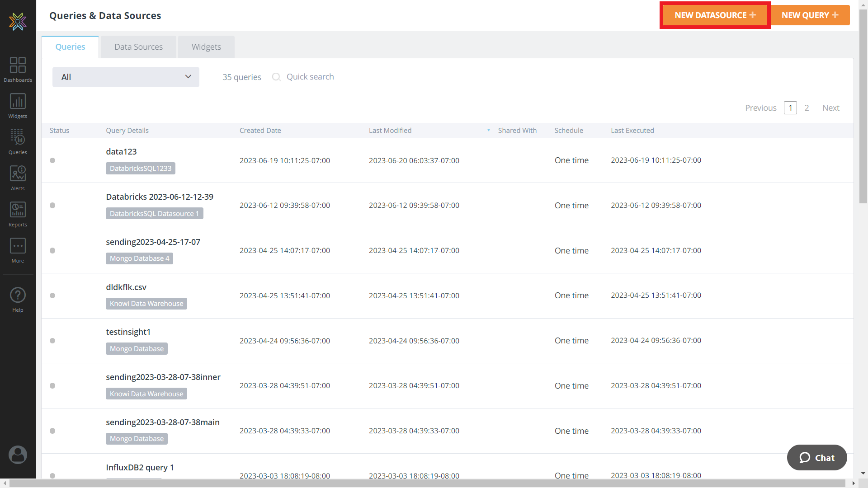Select page 1 in pagination

coord(790,108)
